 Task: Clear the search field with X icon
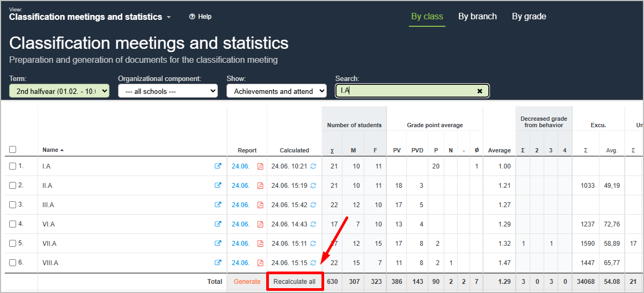click(x=480, y=91)
